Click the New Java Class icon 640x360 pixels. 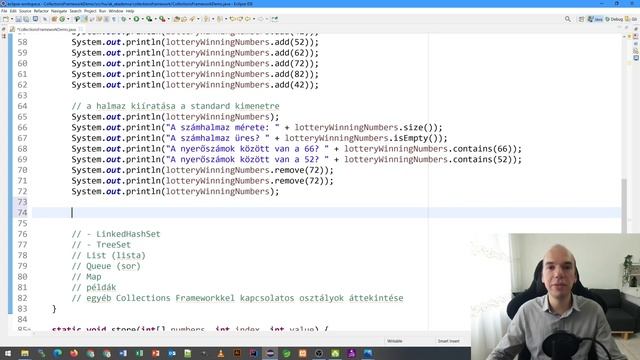[x=62, y=19]
